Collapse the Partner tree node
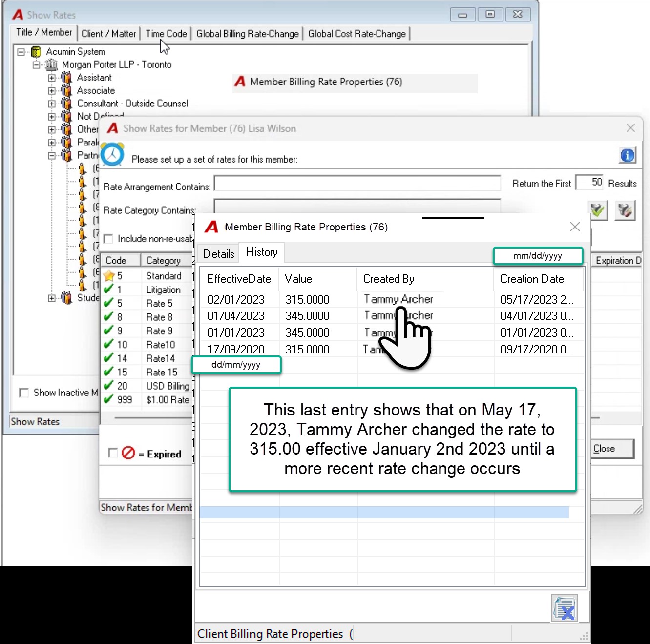The width and height of the screenshot is (650, 644). (x=52, y=156)
